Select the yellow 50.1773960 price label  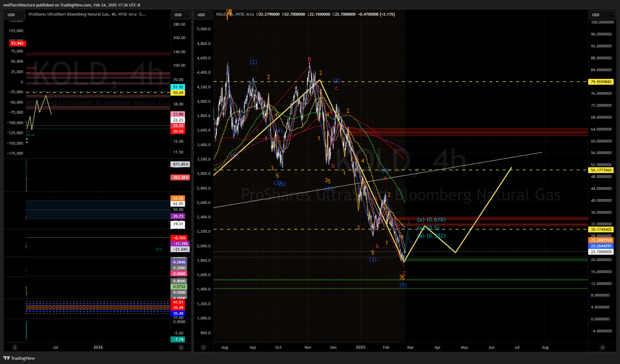coord(601,170)
